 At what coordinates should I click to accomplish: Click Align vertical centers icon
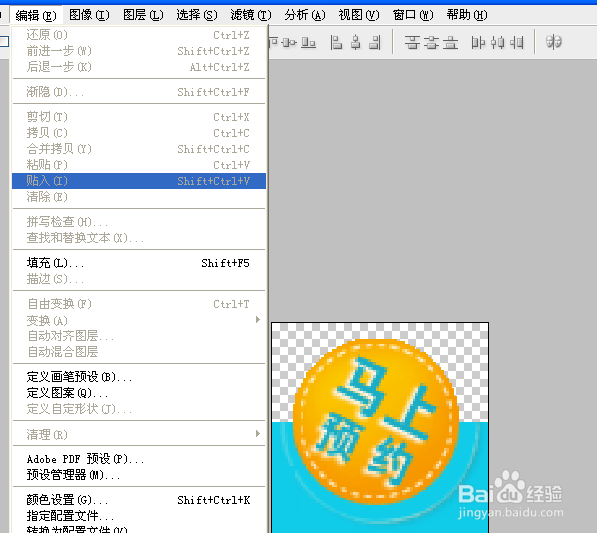[x=289, y=42]
